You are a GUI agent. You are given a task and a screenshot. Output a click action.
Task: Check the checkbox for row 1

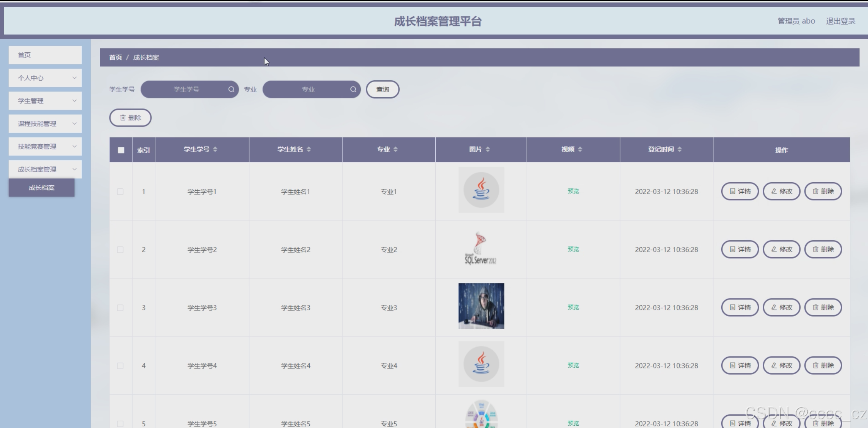(x=120, y=192)
